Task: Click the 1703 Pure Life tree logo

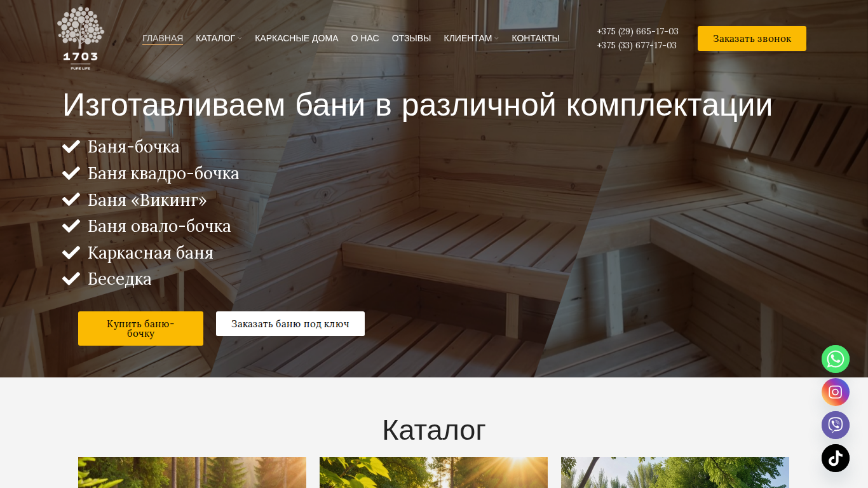Action: point(81,38)
